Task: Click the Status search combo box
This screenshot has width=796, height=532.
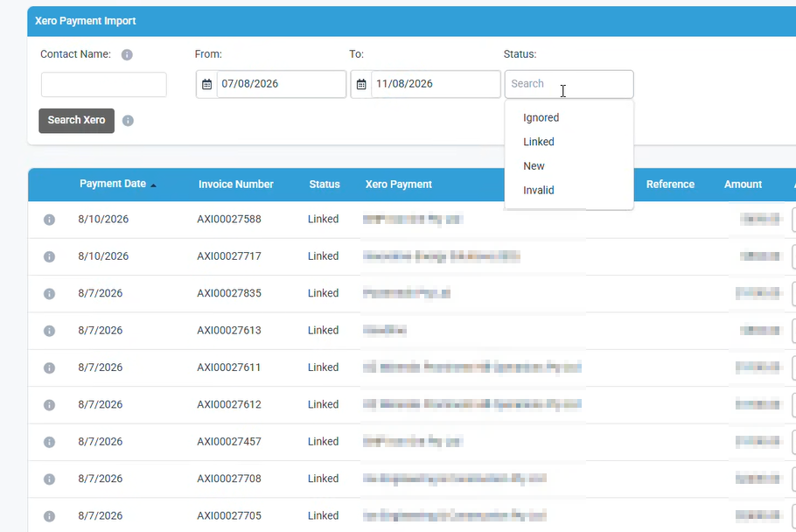Action: (569, 84)
